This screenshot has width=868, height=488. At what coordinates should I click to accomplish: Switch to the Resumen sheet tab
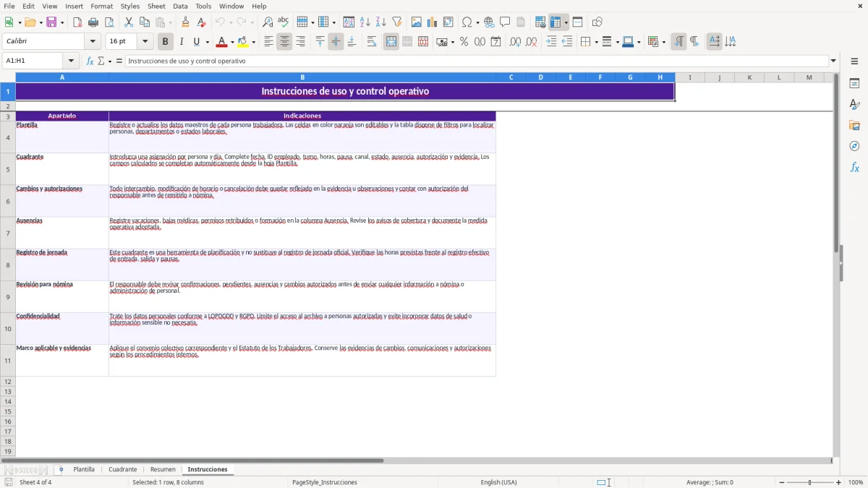point(163,469)
